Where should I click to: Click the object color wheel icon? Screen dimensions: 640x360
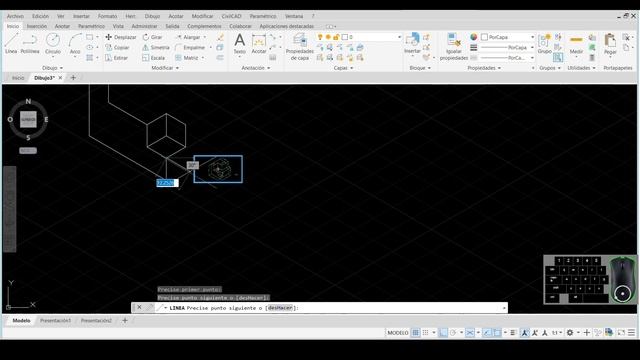473,37
